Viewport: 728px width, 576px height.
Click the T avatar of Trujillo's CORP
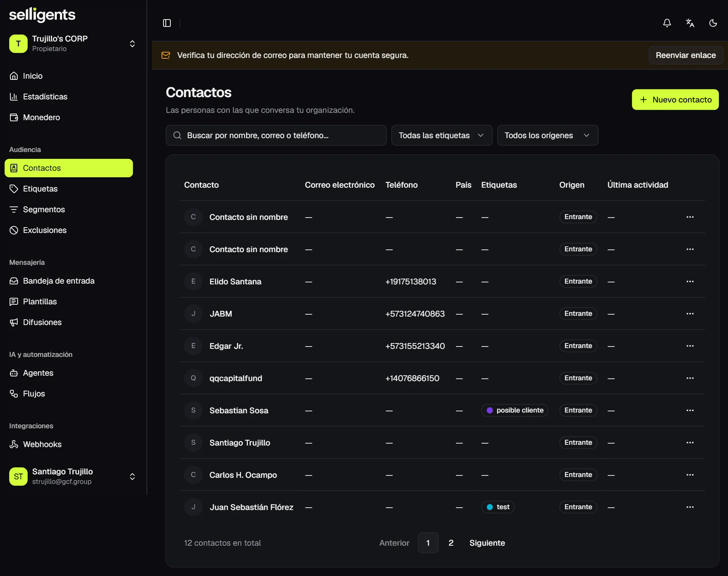click(18, 44)
